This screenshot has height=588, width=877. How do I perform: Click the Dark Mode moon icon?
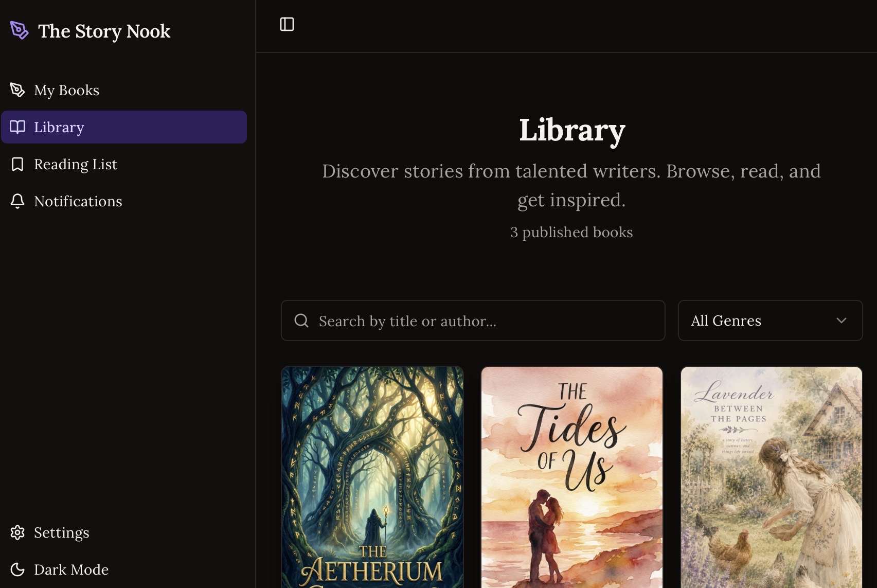pyautogui.click(x=17, y=569)
